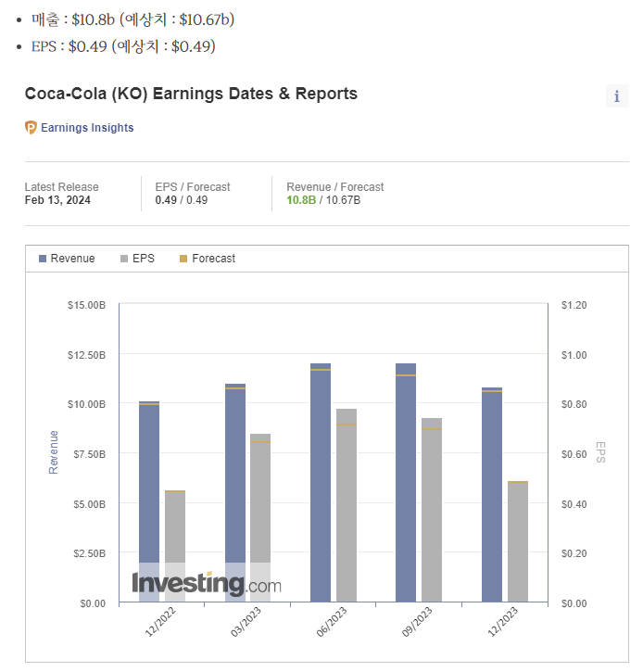Screen dimensions: 643x672
Task: Select the 06/2023 revenue bar
Action: [x=321, y=483]
